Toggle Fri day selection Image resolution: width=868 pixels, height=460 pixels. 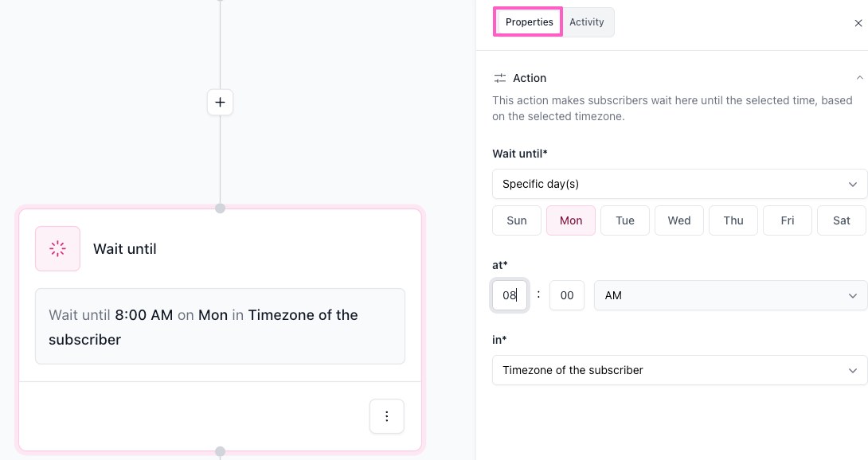[788, 220]
